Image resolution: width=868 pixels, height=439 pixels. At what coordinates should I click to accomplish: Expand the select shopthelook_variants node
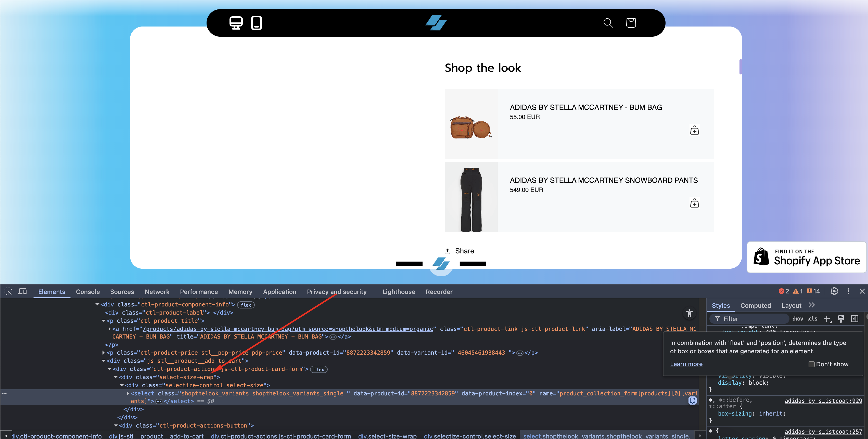pyautogui.click(x=128, y=393)
